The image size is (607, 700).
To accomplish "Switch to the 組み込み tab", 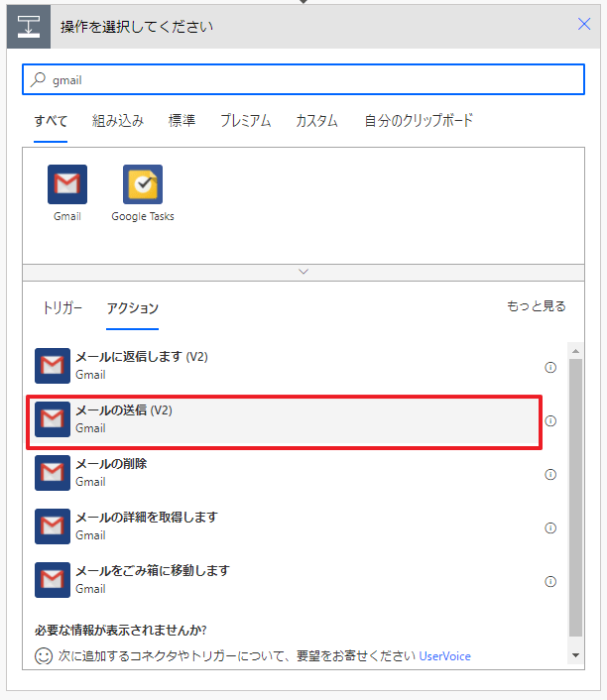I will coord(118,121).
